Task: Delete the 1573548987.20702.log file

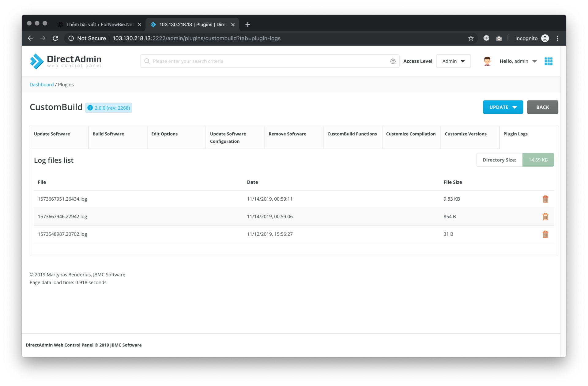Action: [x=545, y=234]
